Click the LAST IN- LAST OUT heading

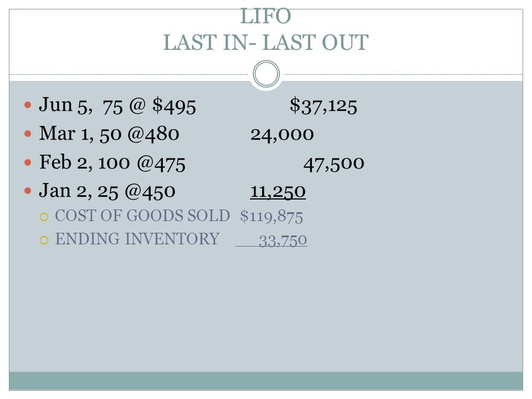(265, 43)
